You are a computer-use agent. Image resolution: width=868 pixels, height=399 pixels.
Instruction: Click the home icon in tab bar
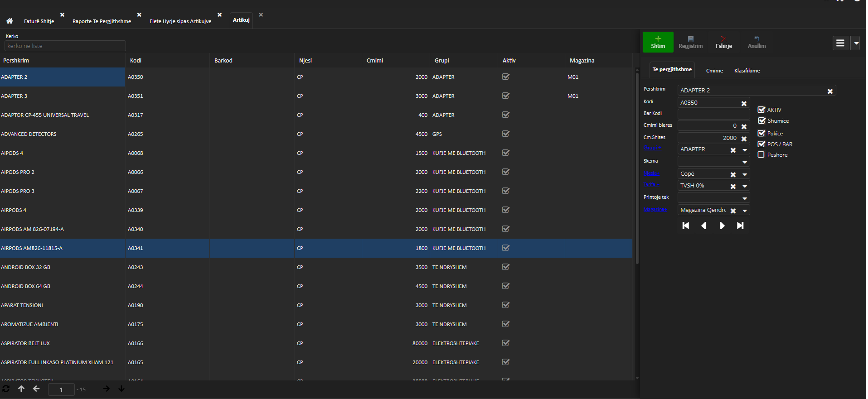click(x=10, y=21)
